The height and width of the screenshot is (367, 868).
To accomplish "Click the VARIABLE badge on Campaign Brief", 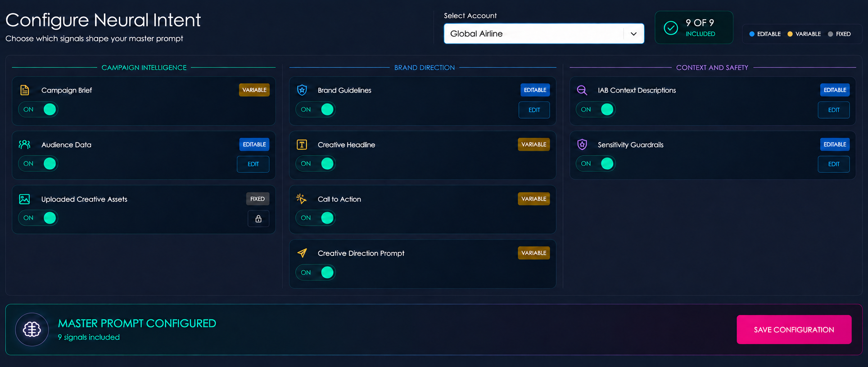I will (x=254, y=90).
